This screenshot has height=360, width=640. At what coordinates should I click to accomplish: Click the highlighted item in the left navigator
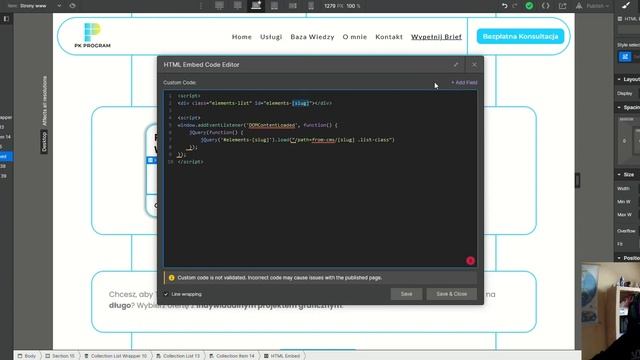pyautogui.click(x=6, y=156)
